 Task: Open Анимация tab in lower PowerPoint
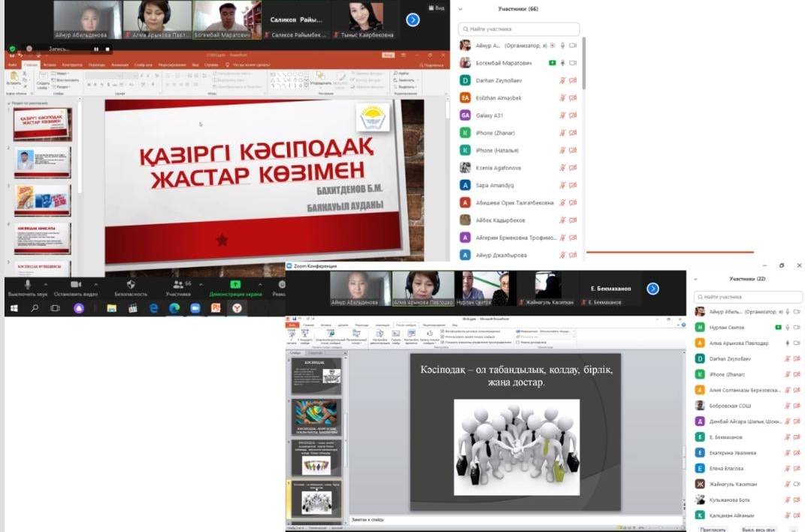click(x=382, y=325)
